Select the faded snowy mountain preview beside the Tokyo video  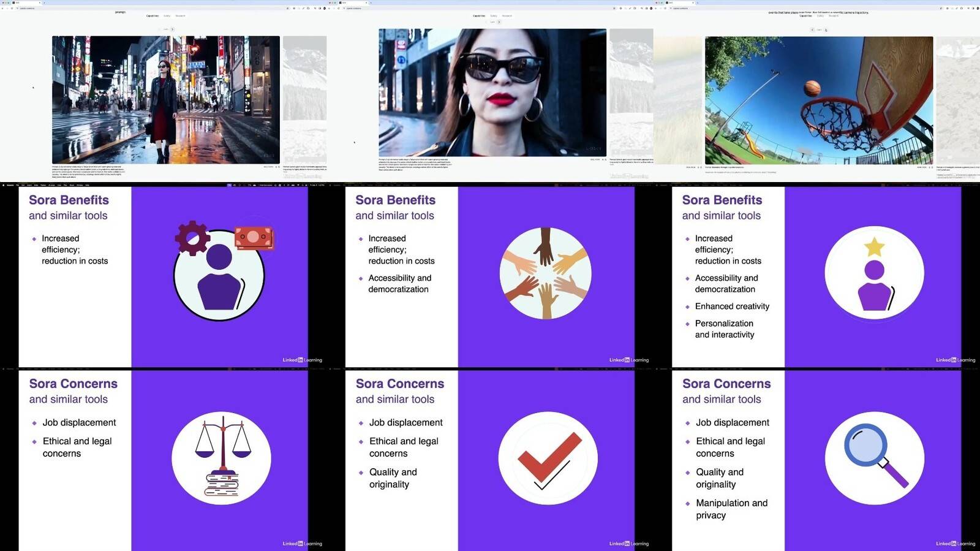(x=304, y=100)
